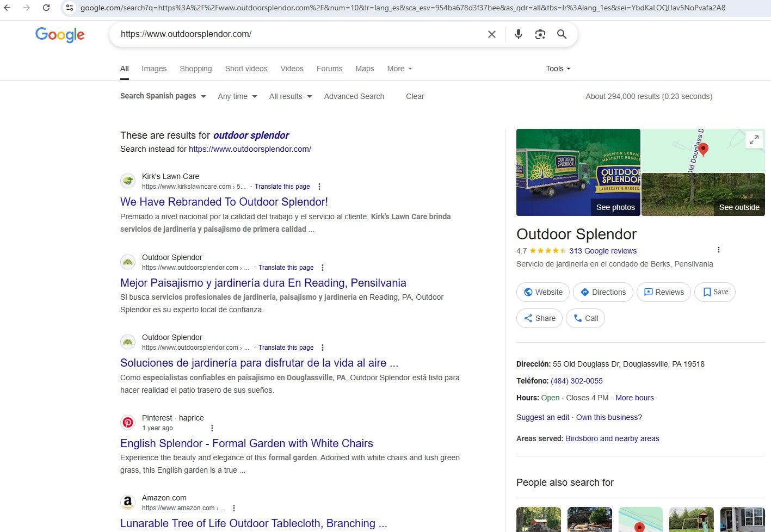Clear the search box with X icon
The height and width of the screenshot is (532, 771).
tap(492, 34)
